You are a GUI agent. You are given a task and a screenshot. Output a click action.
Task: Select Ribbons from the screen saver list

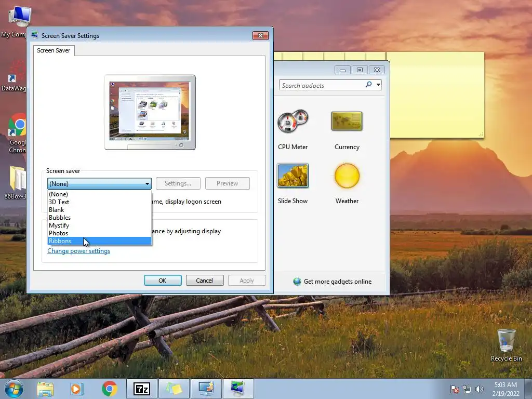click(x=99, y=241)
